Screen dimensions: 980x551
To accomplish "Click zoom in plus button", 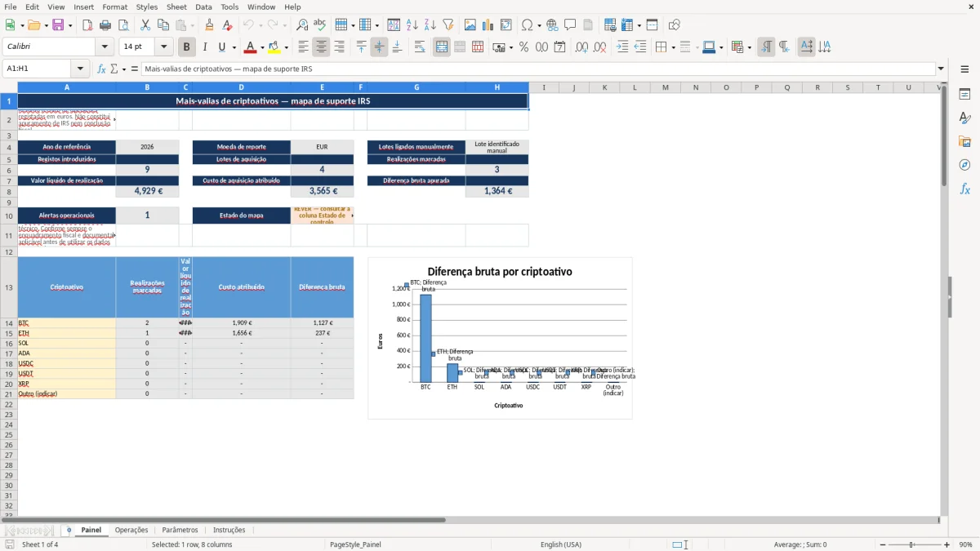I will pos(947,544).
